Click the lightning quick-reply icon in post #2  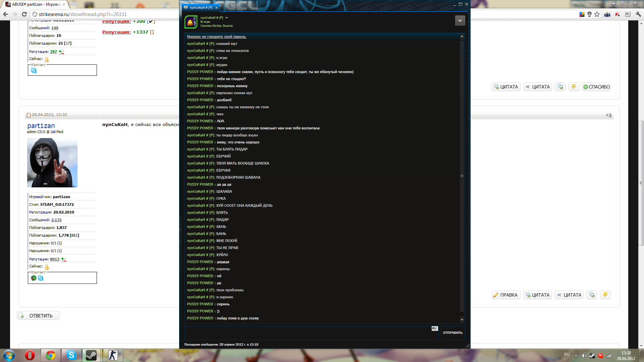[605, 295]
